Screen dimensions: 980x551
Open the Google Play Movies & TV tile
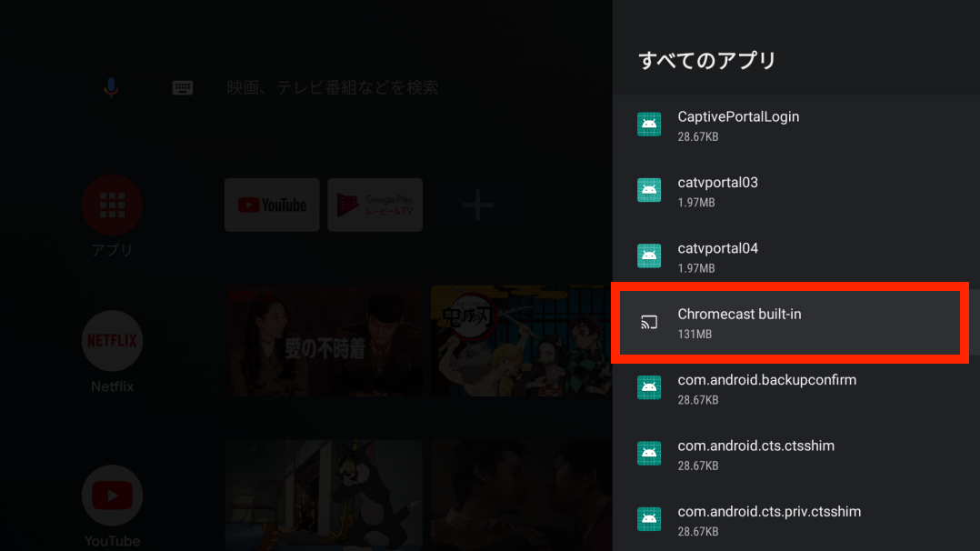tap(375, 205)
